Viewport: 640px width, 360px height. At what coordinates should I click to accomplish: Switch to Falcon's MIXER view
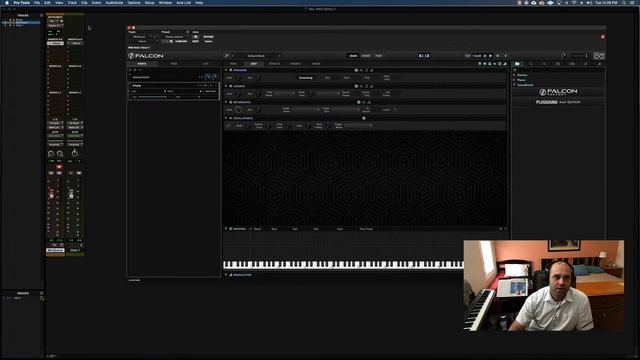tap(366, 56)
